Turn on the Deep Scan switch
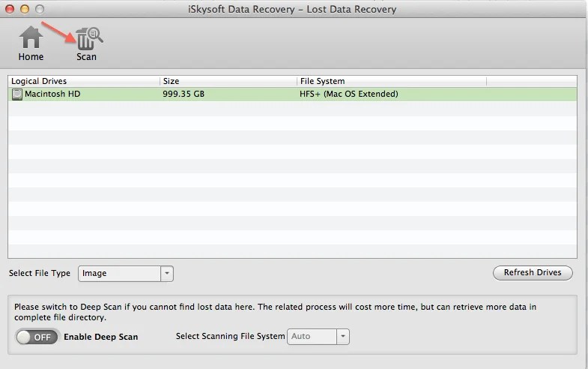Screen dimensions: 588x369 pyautogui.click(x=37, y=337)
